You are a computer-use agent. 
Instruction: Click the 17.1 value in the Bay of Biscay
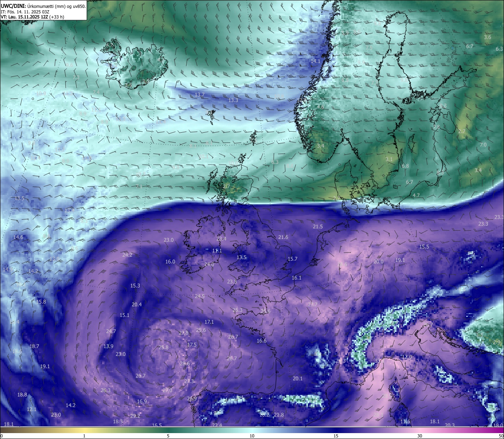click(209, 322)
